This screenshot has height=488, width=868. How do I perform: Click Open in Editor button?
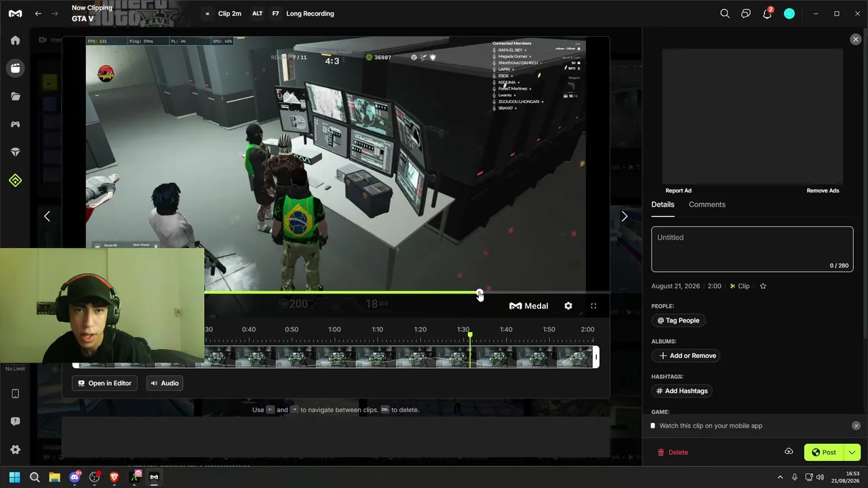click(x=104, y=384)
